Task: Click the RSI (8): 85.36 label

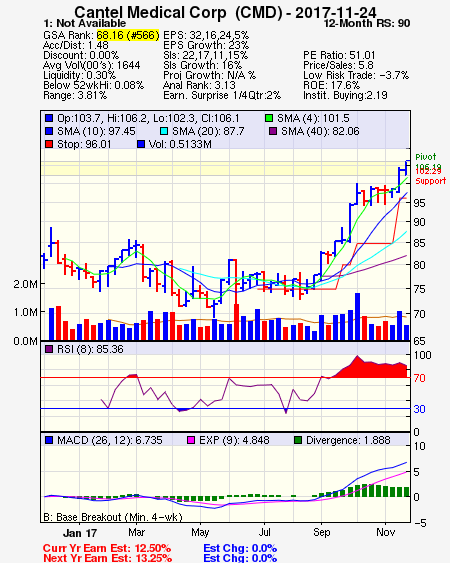Action: pos(90,349)
